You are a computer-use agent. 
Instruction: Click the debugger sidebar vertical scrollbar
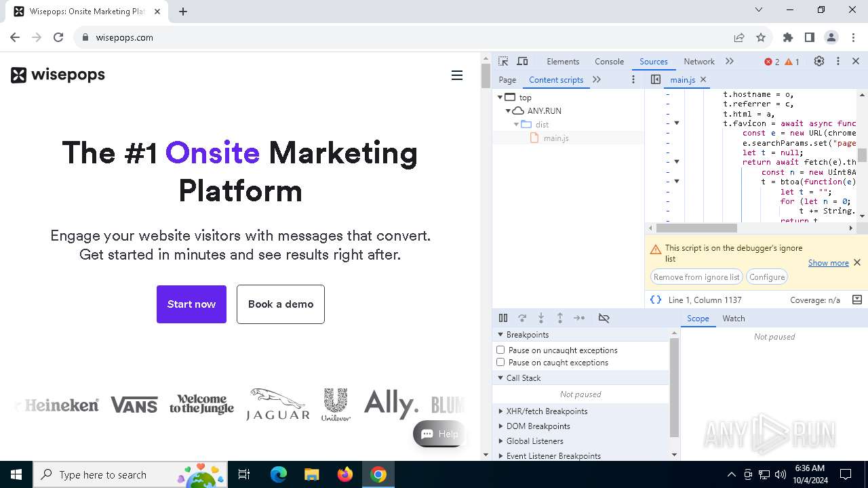pos(674,387)
